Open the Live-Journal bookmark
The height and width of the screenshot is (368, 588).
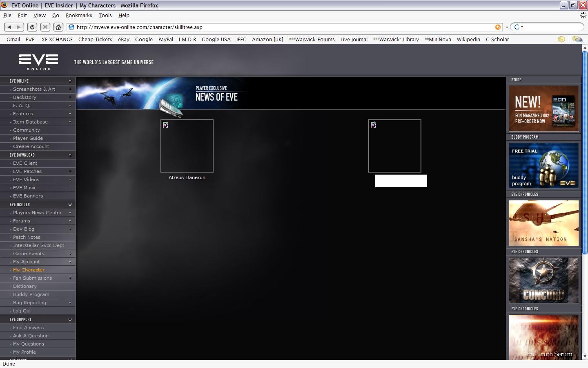[354, 39]
